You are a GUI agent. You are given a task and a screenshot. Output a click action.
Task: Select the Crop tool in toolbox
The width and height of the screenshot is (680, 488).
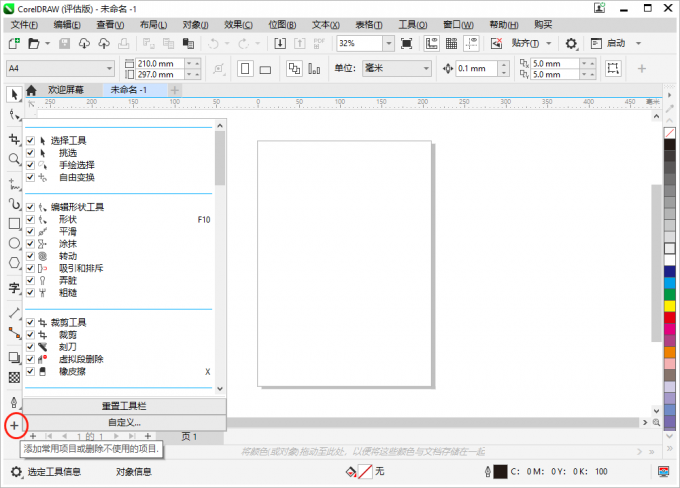tap(14, 139)
